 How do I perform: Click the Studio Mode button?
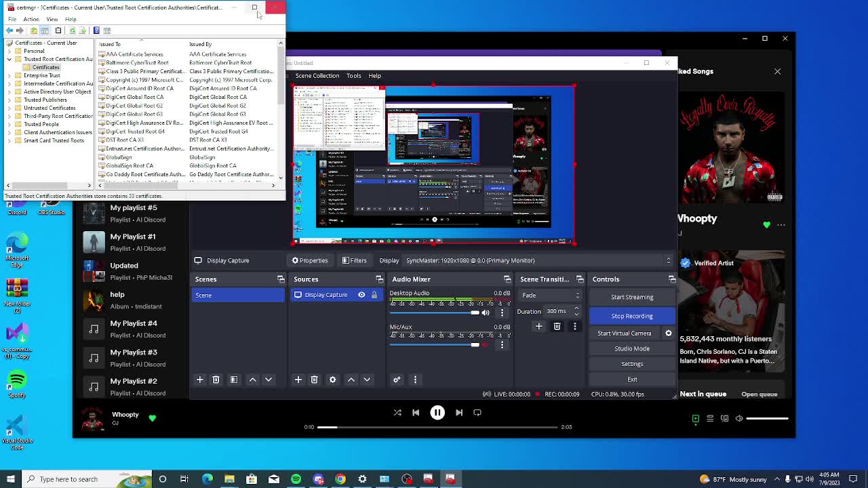point(631,348)
